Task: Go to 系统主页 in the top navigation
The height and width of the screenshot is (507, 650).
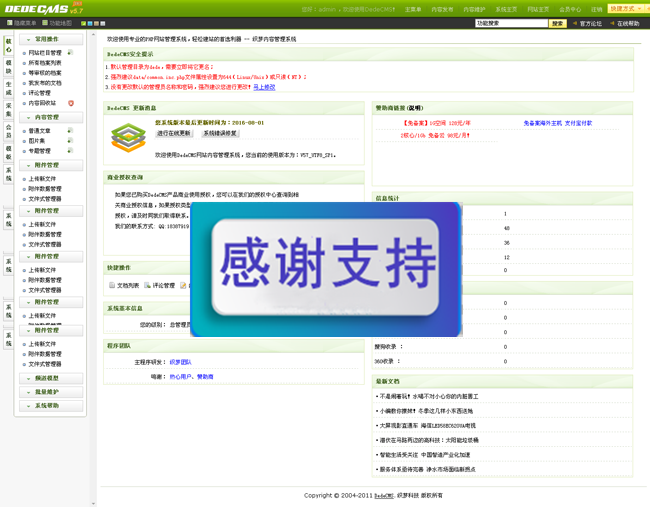Action: 506,9
